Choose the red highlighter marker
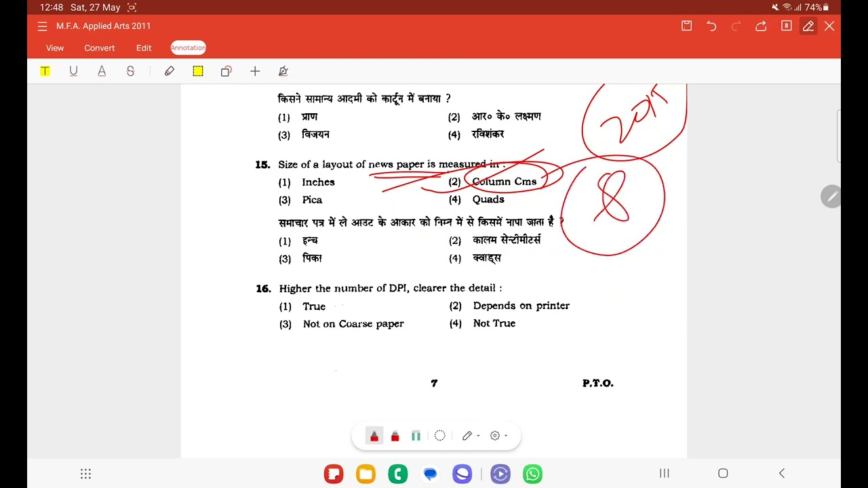 pos(395,436)
